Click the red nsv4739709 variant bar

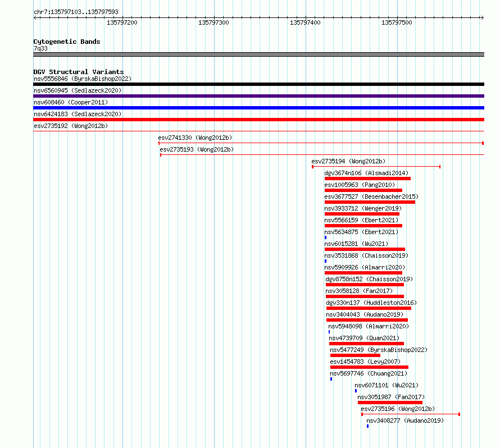click(x=366, y=344)
